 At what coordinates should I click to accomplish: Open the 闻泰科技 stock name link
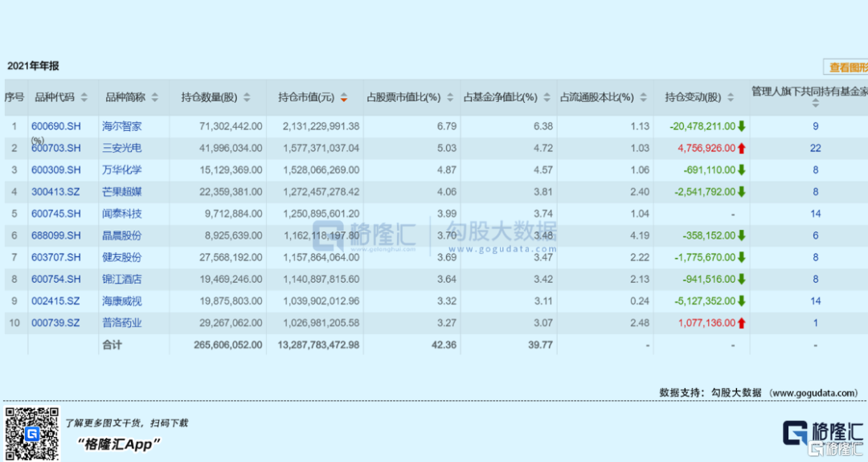pos(122,214)
